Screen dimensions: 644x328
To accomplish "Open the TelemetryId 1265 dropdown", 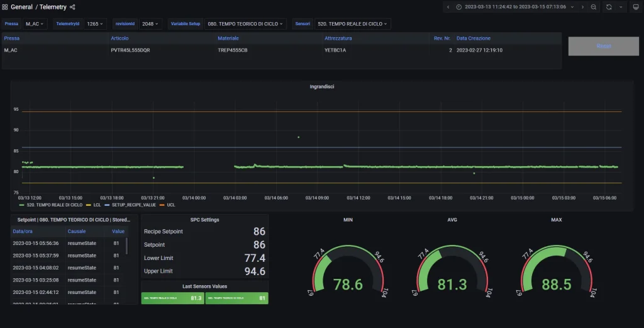I will (95, 24).
